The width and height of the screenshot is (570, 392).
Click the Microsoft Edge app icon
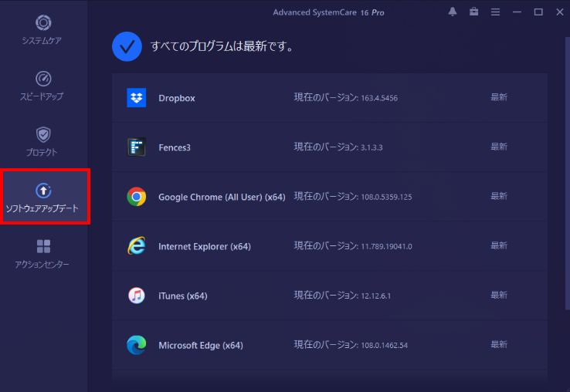[x=136, y=345]
